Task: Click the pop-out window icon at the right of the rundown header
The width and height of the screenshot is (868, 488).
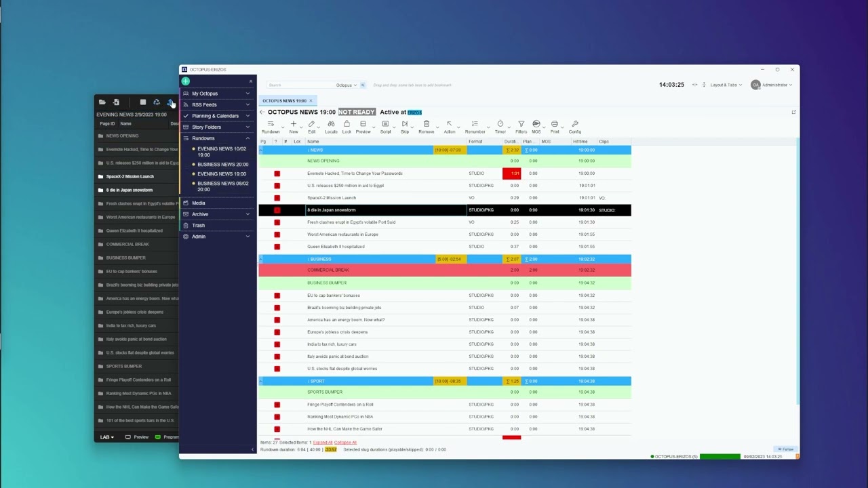Action: pyautogui.click(x=793, y=113)
